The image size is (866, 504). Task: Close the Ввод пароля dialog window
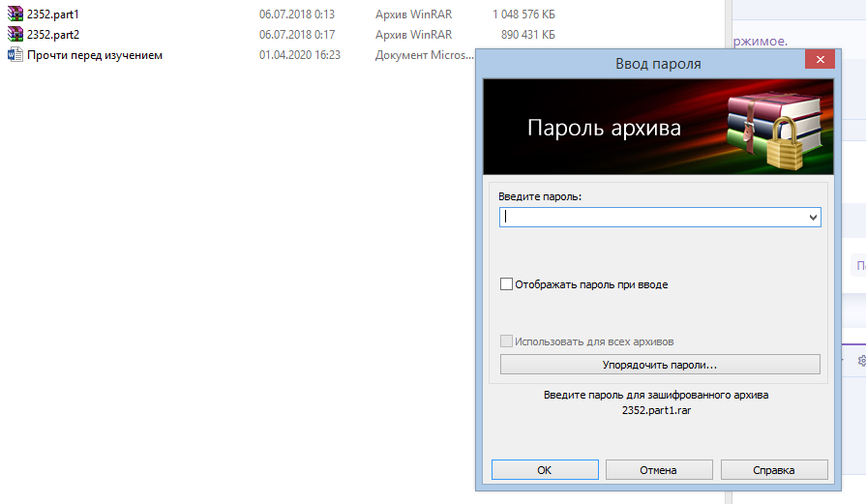[820, 61]
